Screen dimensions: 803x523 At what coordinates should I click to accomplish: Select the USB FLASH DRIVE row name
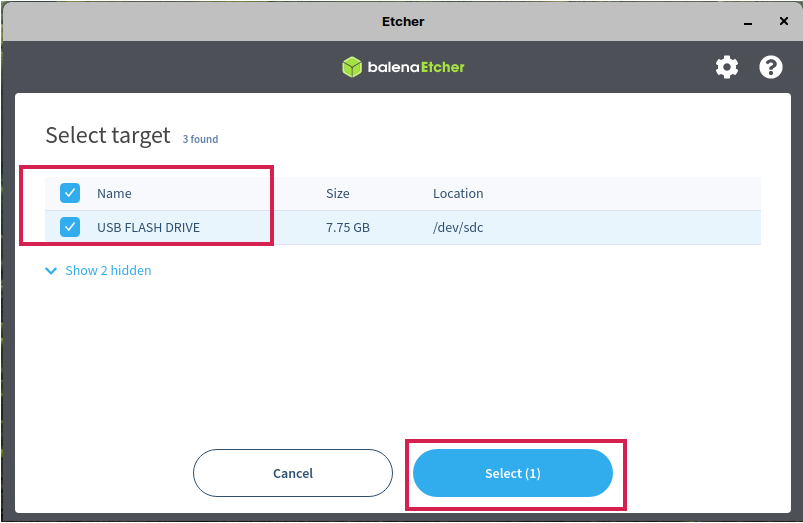(148, 228)
